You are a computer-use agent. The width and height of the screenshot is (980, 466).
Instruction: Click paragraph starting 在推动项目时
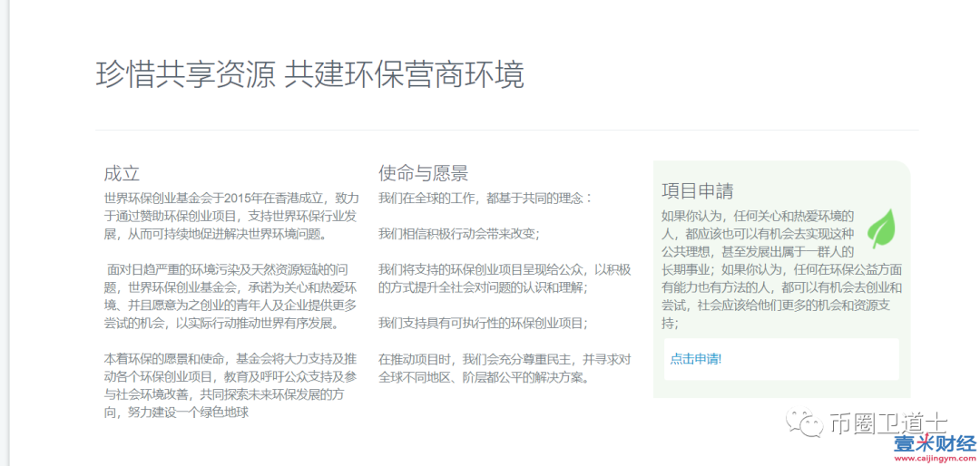coord(504,367)
